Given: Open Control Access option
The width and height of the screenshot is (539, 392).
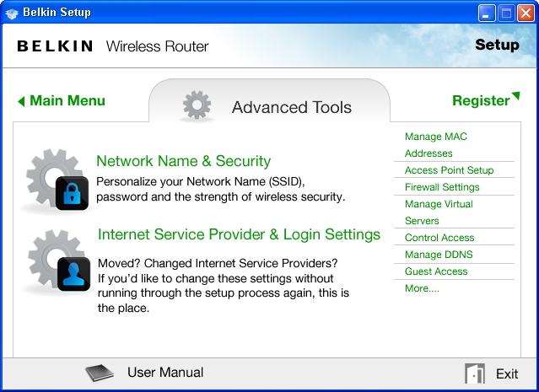Looking at the screenshot, I should click(439, 238).
